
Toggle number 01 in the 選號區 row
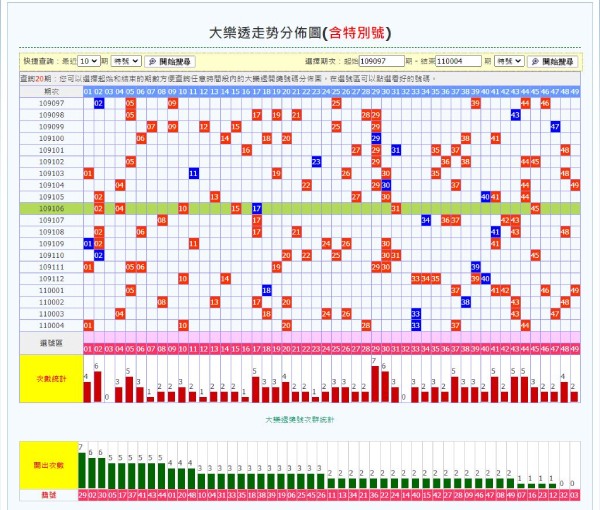click(x=88, y=348)
